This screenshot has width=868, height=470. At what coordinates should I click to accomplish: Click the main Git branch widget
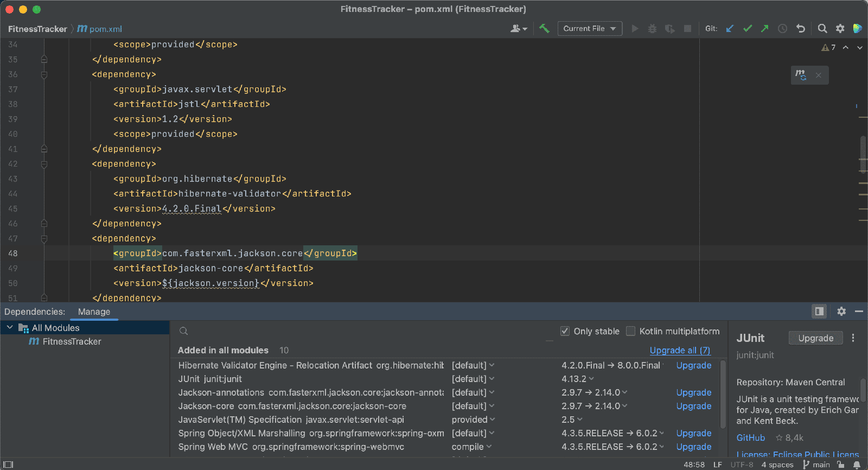816,465
